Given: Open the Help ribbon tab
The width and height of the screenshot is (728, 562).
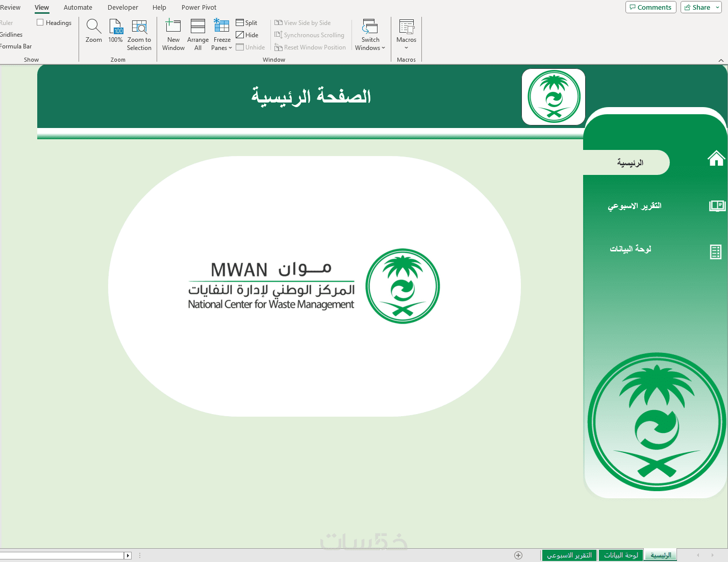Looking at the screenshot, I should click(159, 7).
